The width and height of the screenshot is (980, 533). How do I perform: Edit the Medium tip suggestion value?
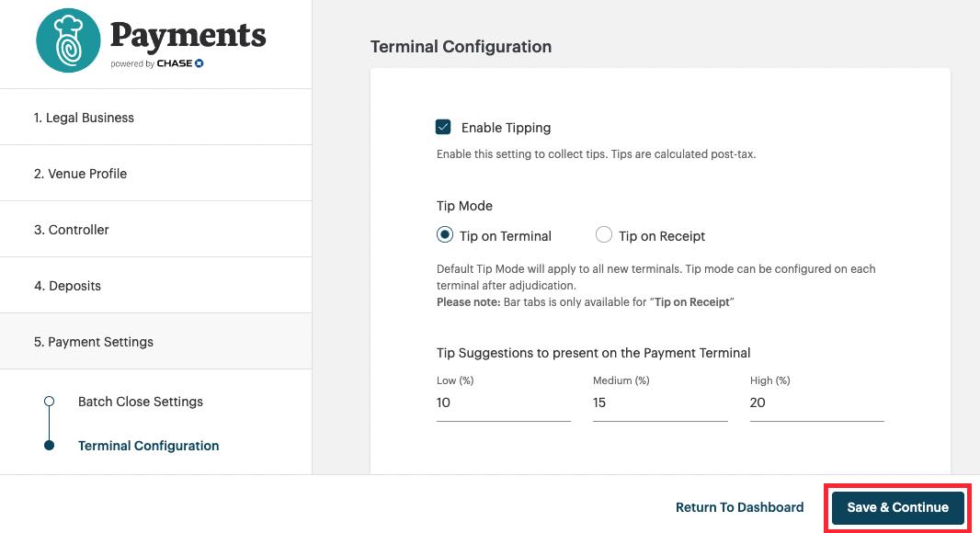(659, 403)
